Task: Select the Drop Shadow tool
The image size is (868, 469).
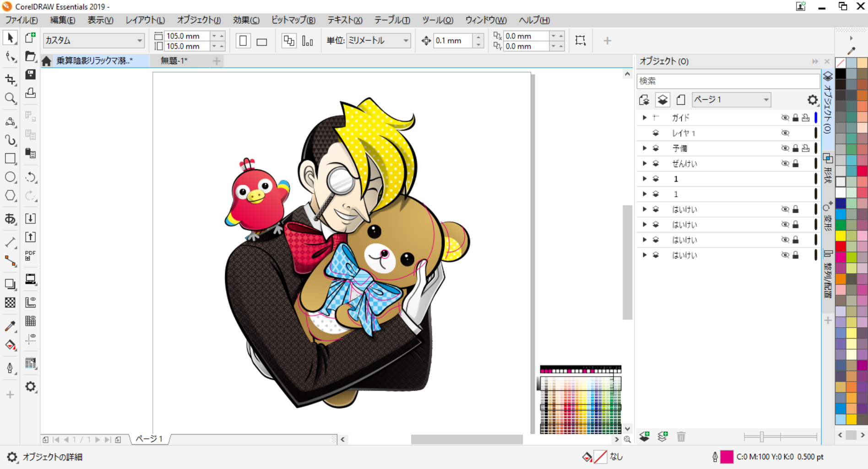Action: click(10, 284)
